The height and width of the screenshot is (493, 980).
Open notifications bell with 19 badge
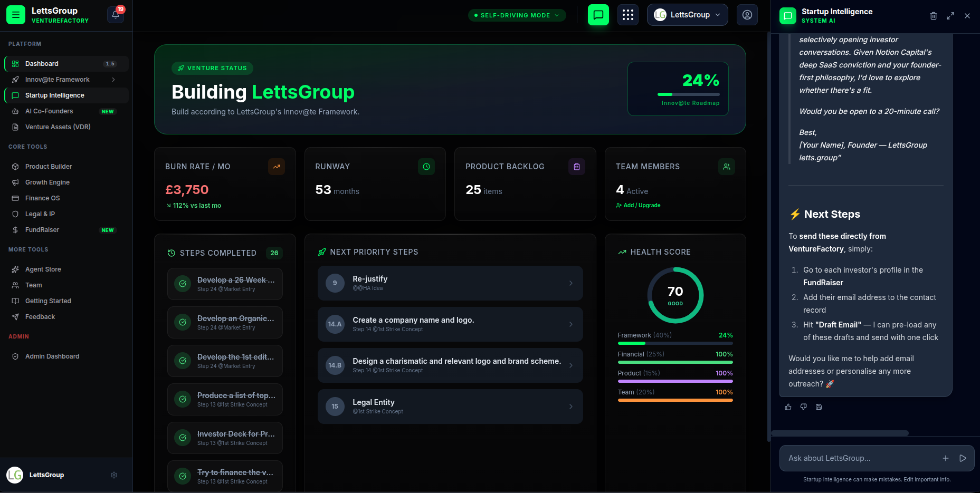(x=116, y=15)
